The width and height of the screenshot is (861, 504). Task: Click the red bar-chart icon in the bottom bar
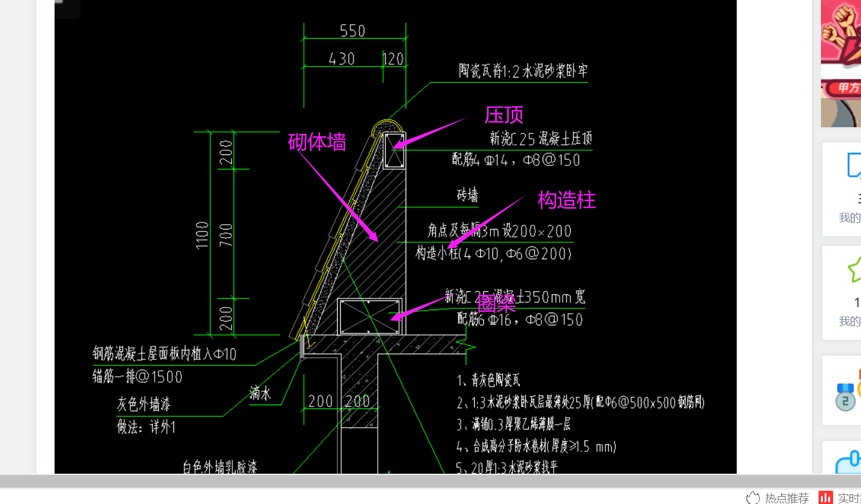point(825,497)
